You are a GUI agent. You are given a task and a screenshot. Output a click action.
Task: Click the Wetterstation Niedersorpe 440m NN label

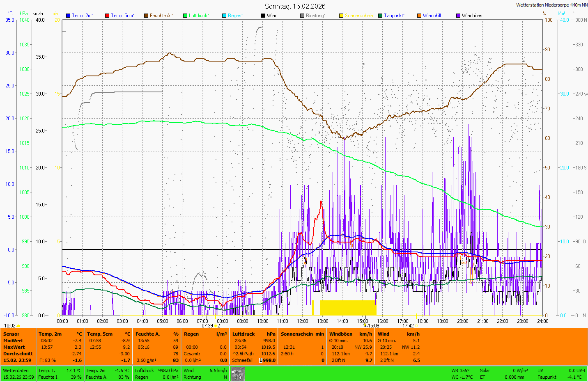point(551,5)
